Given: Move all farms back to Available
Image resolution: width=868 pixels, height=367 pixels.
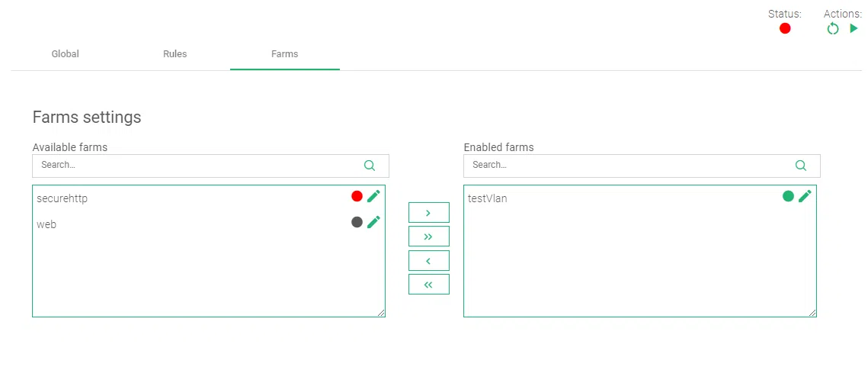Looking at the screenshot, I should pos(428,284).
